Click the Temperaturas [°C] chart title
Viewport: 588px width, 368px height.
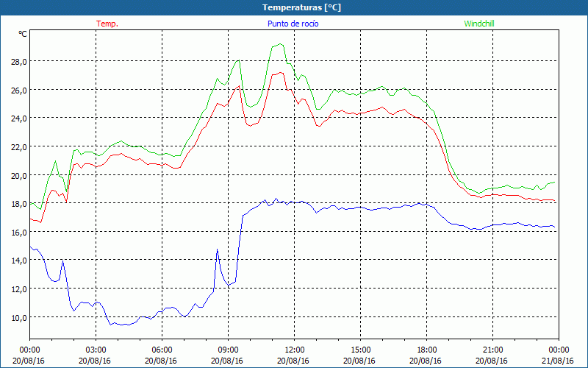(302, 7)
